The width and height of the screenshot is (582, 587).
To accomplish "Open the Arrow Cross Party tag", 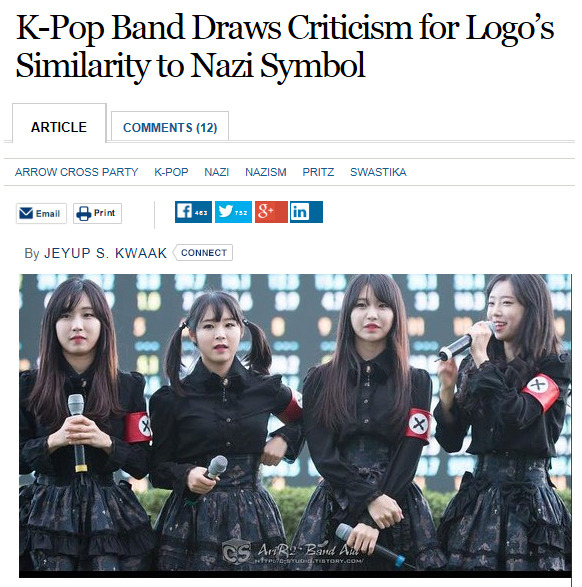I will [76, 172].
